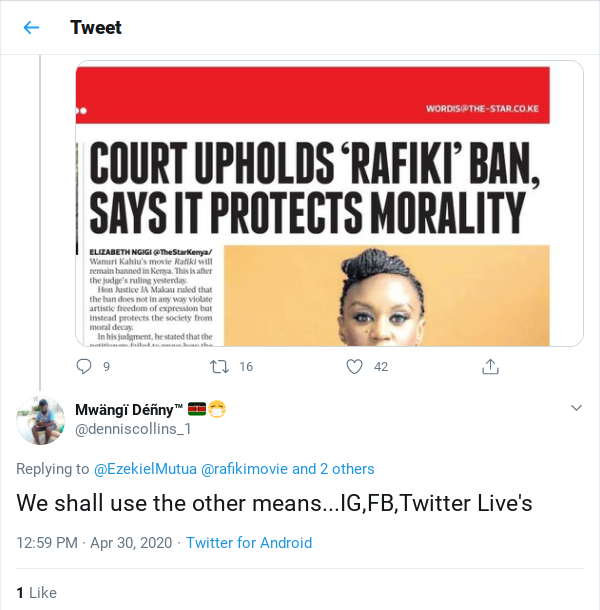
Task: Open the @denniscollins_1 handle
Action: 133,429
